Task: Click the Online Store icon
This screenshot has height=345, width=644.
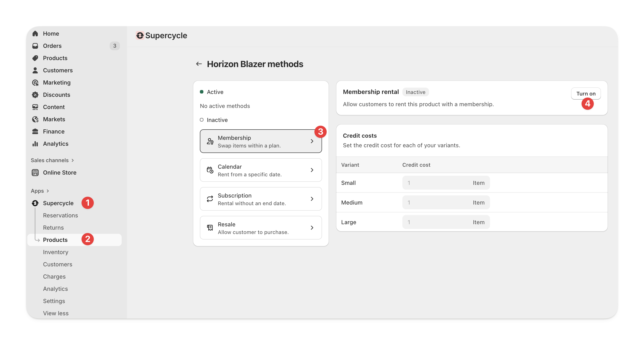Action: (35, 173)
